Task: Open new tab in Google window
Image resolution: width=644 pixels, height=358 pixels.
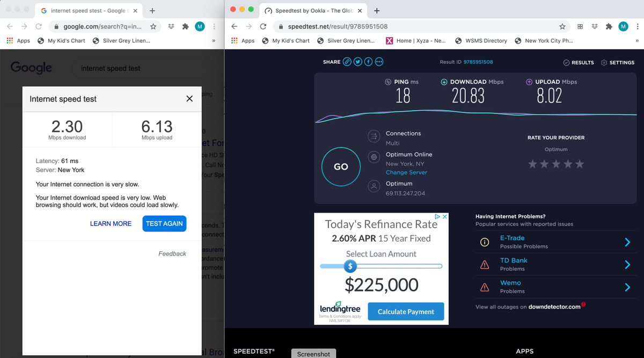Action: [152, 11]
